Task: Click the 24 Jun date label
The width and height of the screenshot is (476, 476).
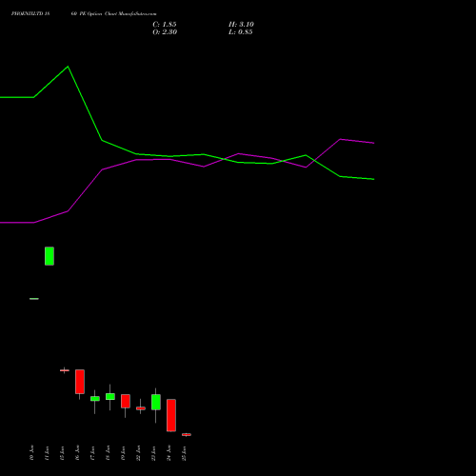Action: coord(169,453)
